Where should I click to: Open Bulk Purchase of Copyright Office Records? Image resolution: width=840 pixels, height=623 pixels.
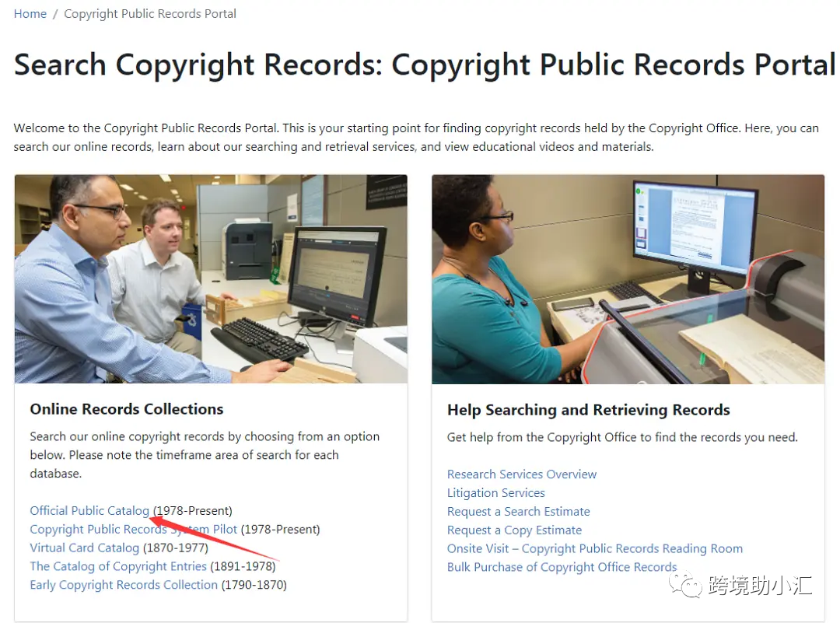(x=562, y=567)
